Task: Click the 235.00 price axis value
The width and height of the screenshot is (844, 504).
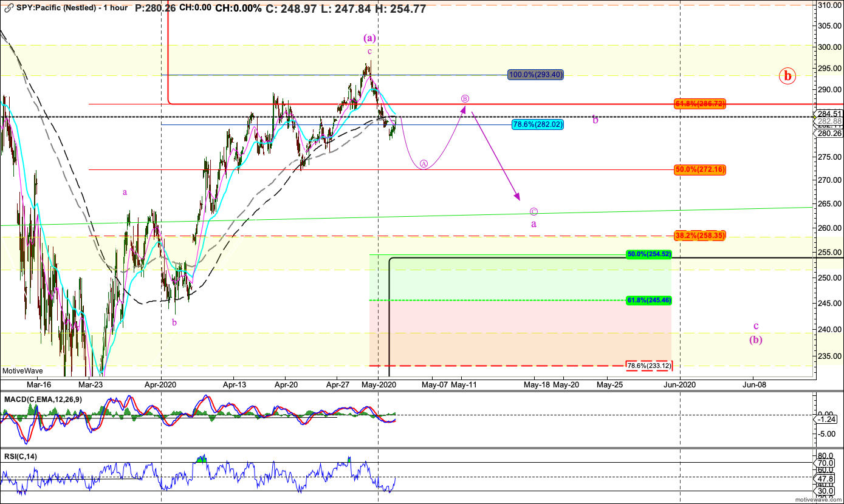Action: pos(828,358)
